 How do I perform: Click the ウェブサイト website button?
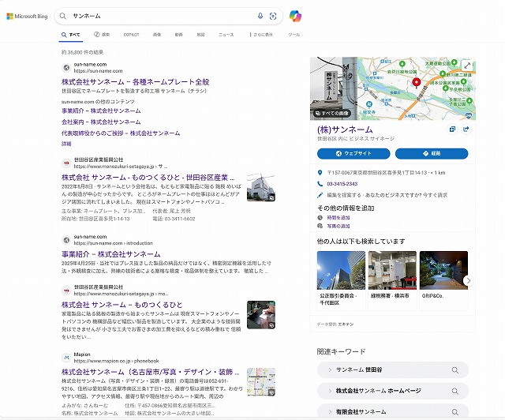coord(353,153)
